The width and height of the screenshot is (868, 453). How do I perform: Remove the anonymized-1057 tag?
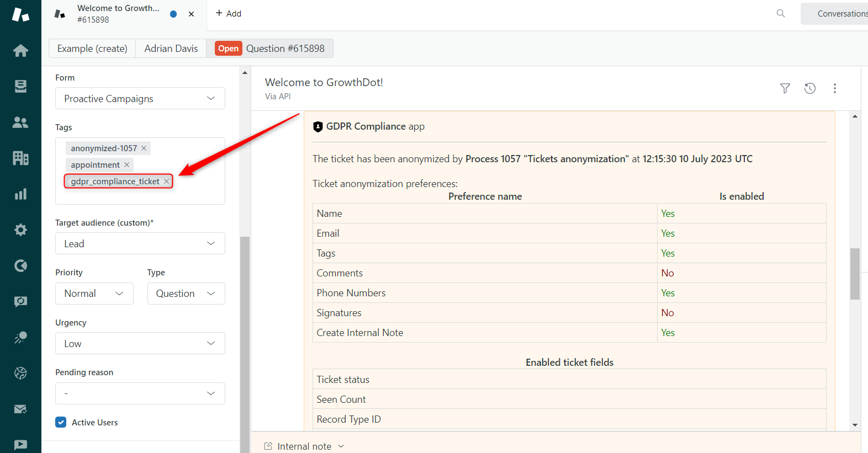pyautogui.click(x=144, y=148)
